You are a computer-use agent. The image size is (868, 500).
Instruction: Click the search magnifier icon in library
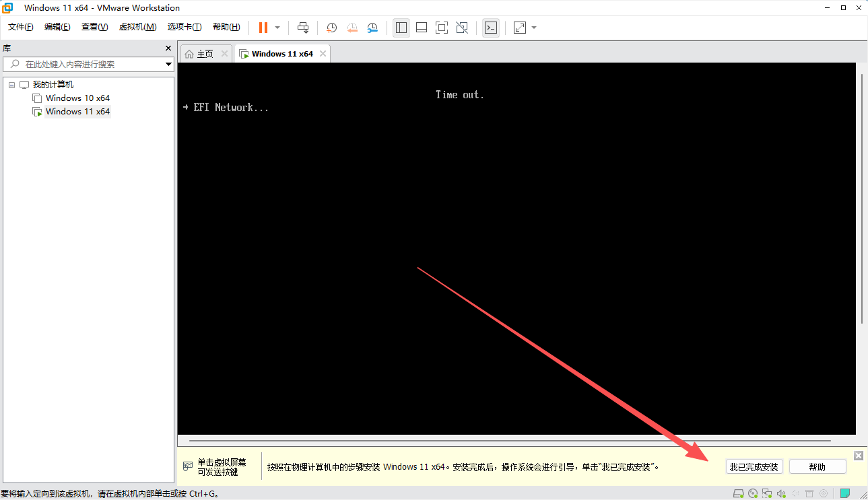pyautogui.click(x=13, y=64)
